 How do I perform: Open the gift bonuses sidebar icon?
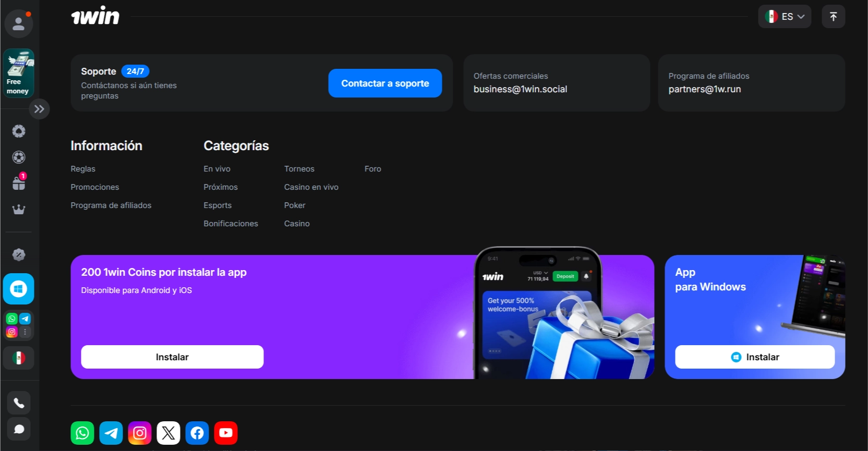(x=19, y=183)
